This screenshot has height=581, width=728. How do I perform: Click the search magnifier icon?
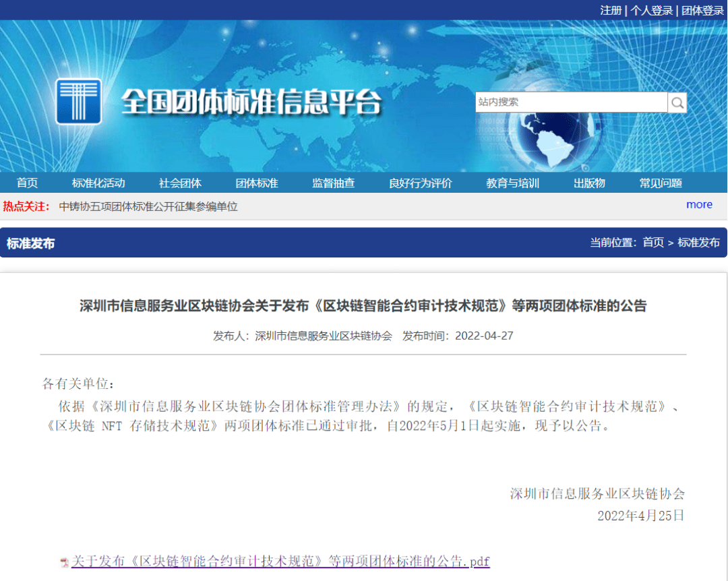point(677,102)
